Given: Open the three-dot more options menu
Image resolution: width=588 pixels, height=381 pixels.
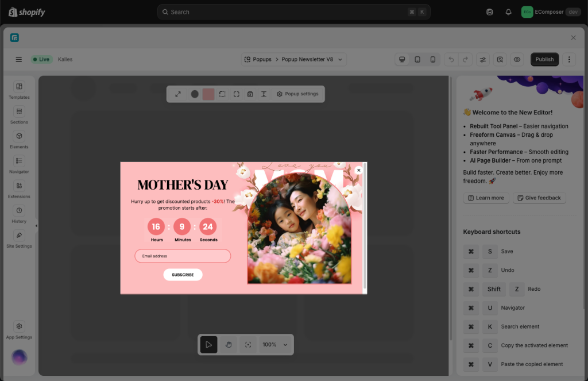Looking at the screenshot, I should [569, 59].
